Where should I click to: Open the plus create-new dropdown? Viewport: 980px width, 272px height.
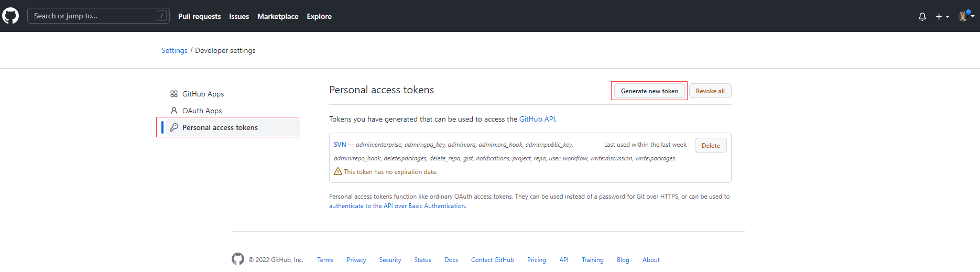[x=942, y=16]
